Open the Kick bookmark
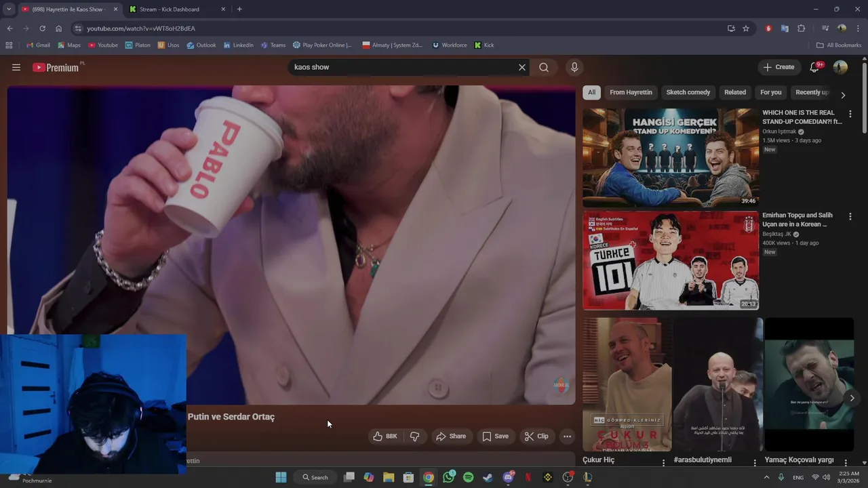The image size is (868, 488). pos(484,45)
